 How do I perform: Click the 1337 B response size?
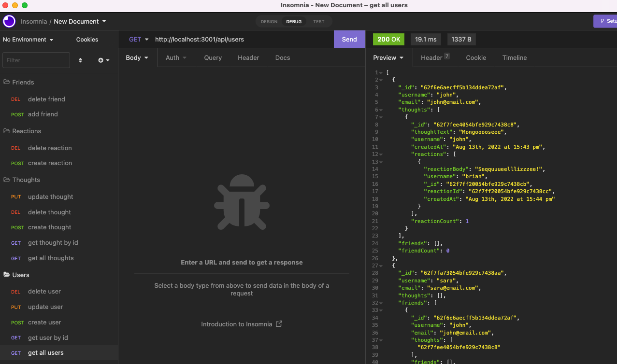point(461,39)
